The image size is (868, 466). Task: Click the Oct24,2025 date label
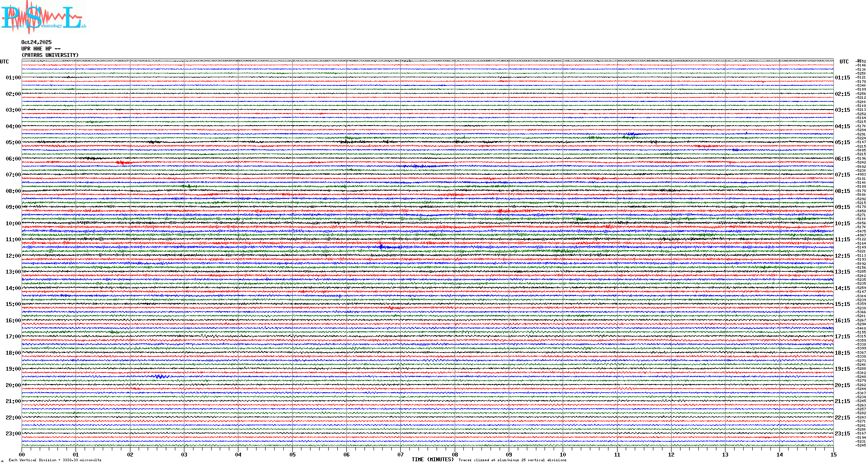pos(36,42)
